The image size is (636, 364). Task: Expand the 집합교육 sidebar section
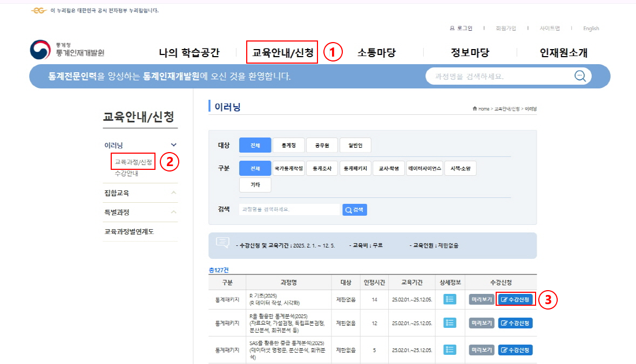174,193
